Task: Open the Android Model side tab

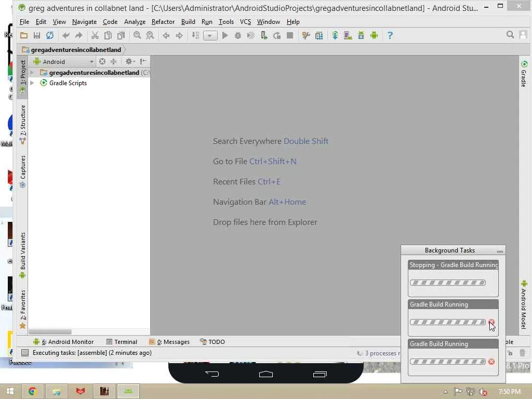Action: 524,304
